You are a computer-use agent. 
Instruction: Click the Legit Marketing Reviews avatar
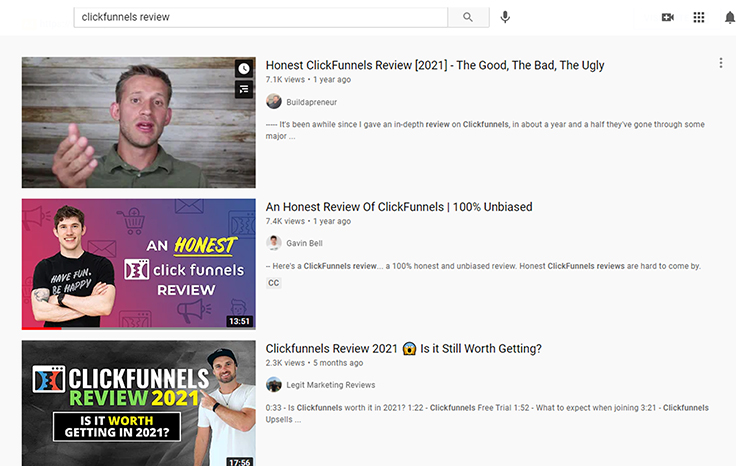274,385
